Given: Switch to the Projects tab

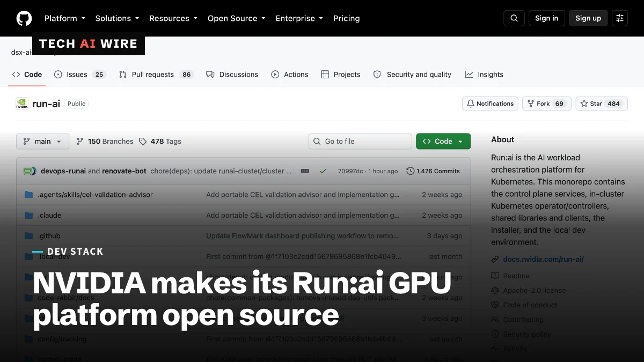Looking at the screenshot, I should click(x=340, y=75).
